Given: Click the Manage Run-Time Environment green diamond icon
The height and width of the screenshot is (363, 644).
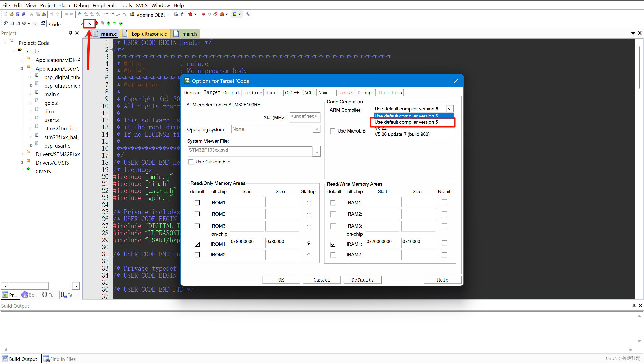Looking at the screenshot, I should 108,24.
